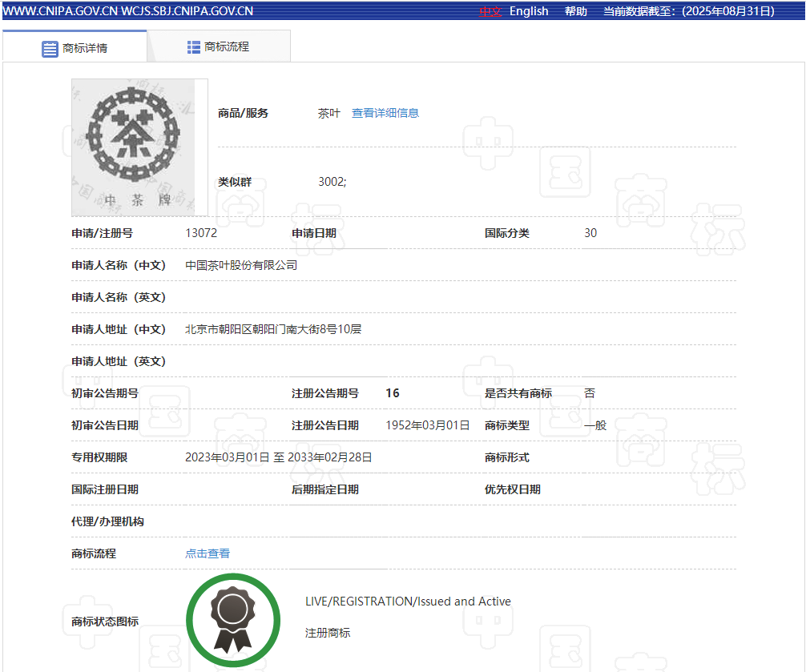Click 点击查看 in the 商标流程 row

coord(208,553)
